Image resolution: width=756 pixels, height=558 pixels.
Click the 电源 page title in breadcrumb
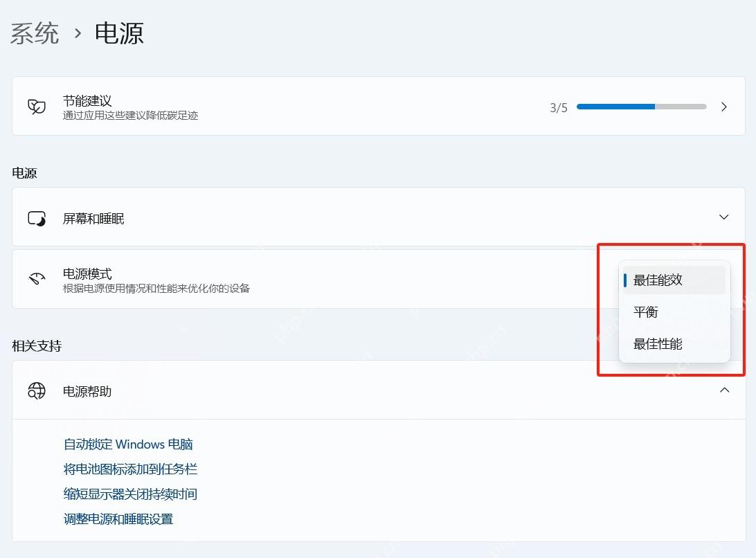pos(119,33)
